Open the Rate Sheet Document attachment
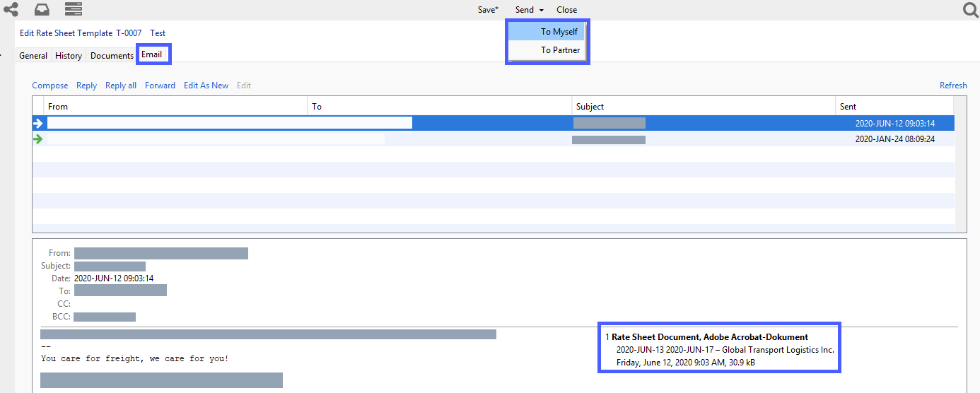 tap(710, 337)
